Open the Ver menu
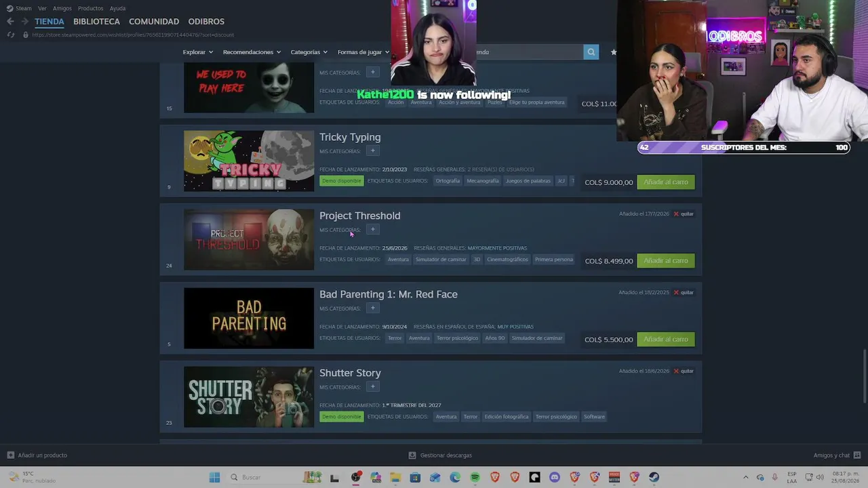The image size is (868, 488). point(42,8)
